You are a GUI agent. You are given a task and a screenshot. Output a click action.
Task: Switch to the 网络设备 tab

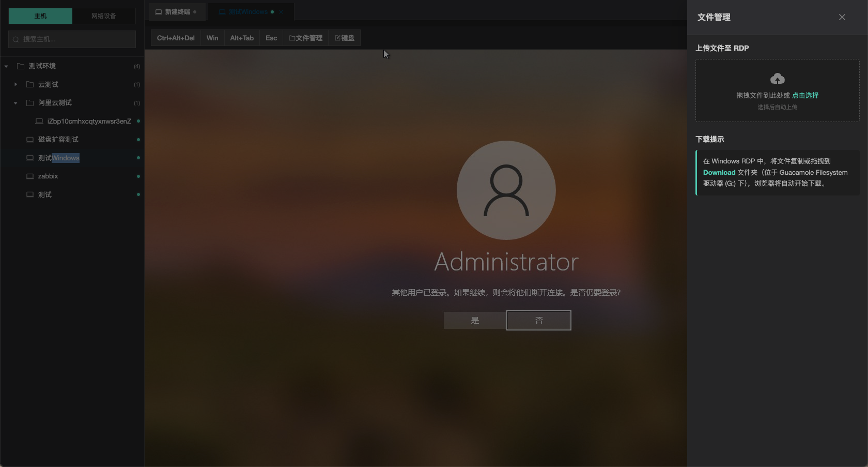click(104, 16)
